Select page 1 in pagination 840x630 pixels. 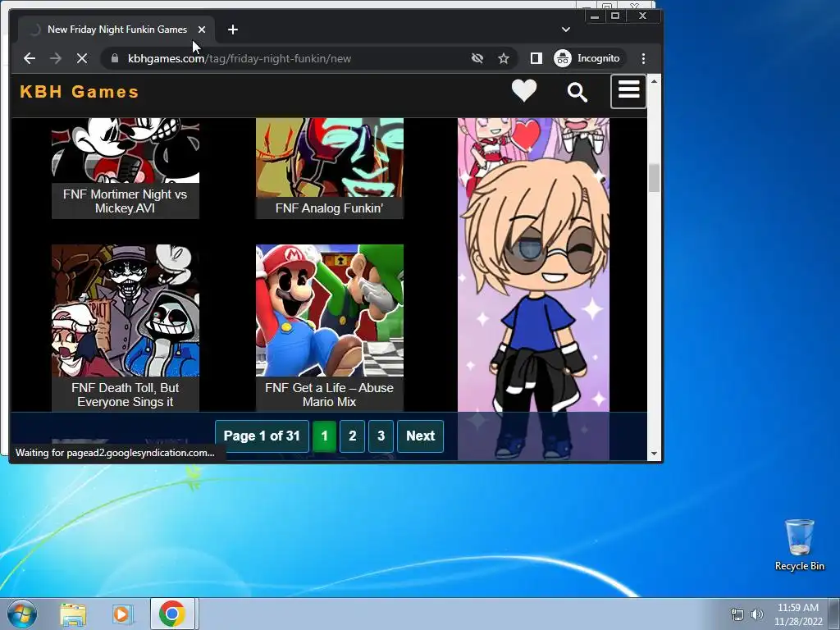pos(324,436)
